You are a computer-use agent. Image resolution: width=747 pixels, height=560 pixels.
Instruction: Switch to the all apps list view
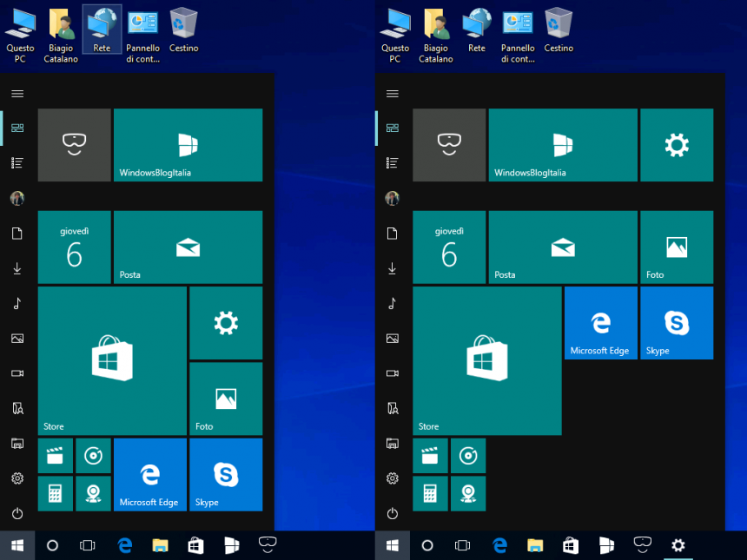[18, 162]
